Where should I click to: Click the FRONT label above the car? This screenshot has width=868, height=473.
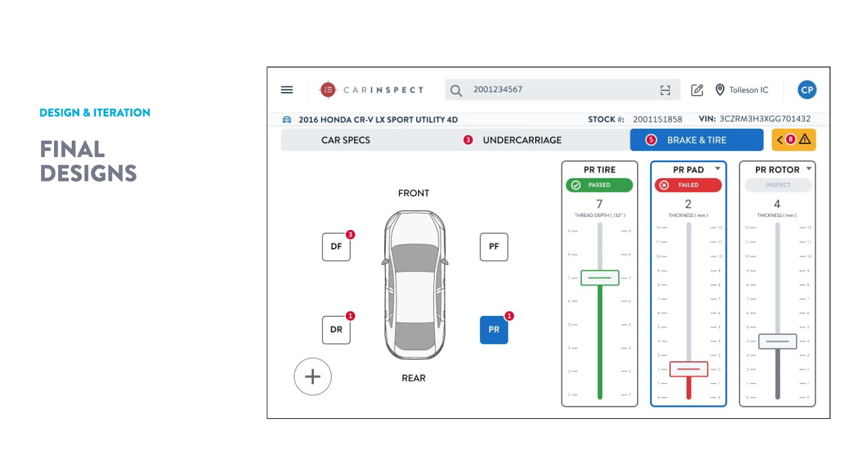coord(414,194)
